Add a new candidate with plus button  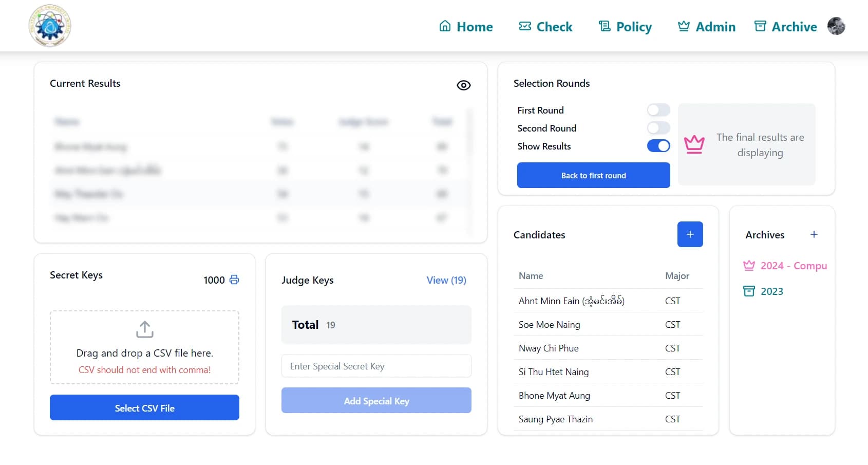pyautogui.click(x=690, y=234)
